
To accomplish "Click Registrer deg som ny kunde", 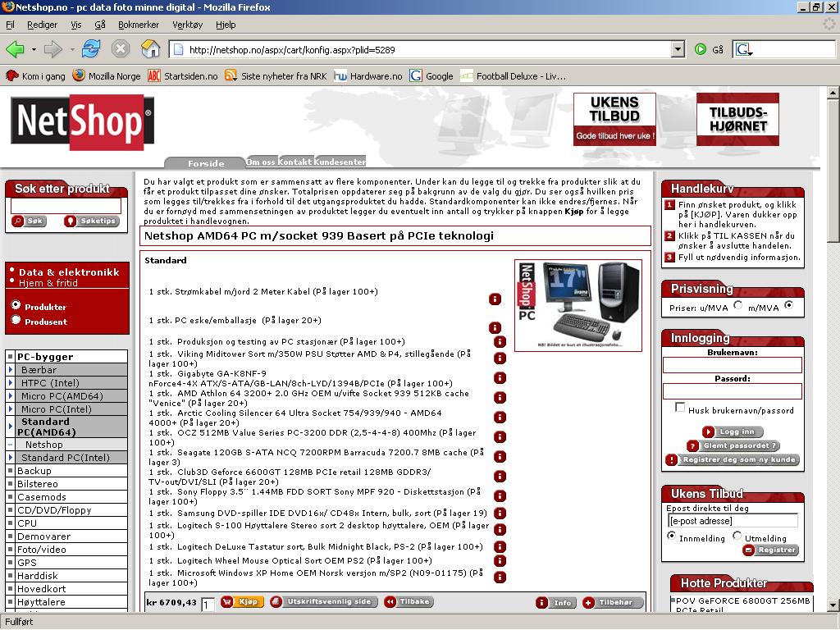I will (733, 459).
